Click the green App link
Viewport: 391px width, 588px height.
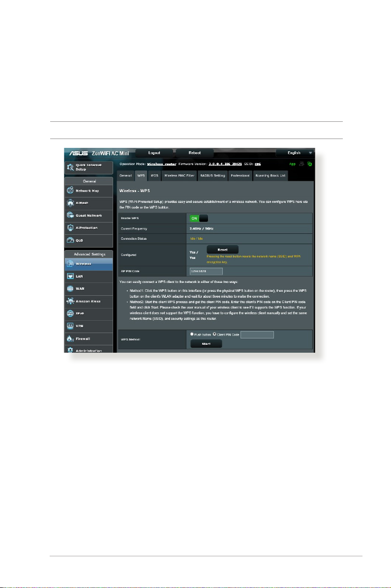tap(292, 164)
